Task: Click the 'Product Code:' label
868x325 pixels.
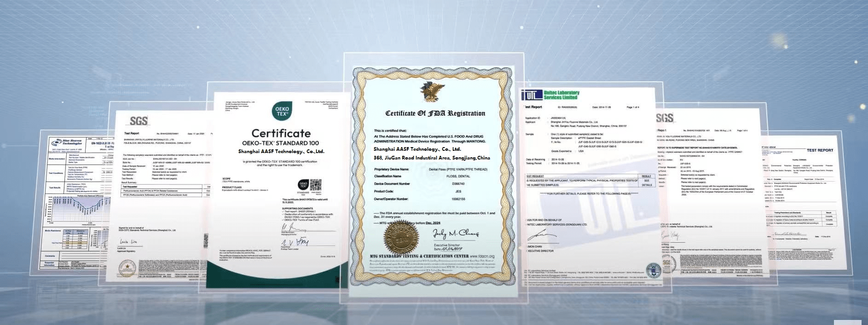Action: click(384, 191)
